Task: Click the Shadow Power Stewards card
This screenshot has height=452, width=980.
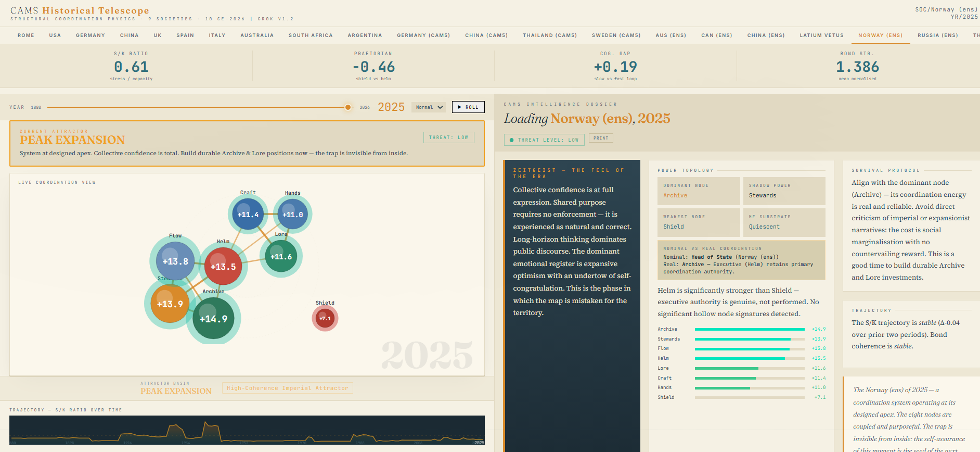Action: [x=784, y=191]
